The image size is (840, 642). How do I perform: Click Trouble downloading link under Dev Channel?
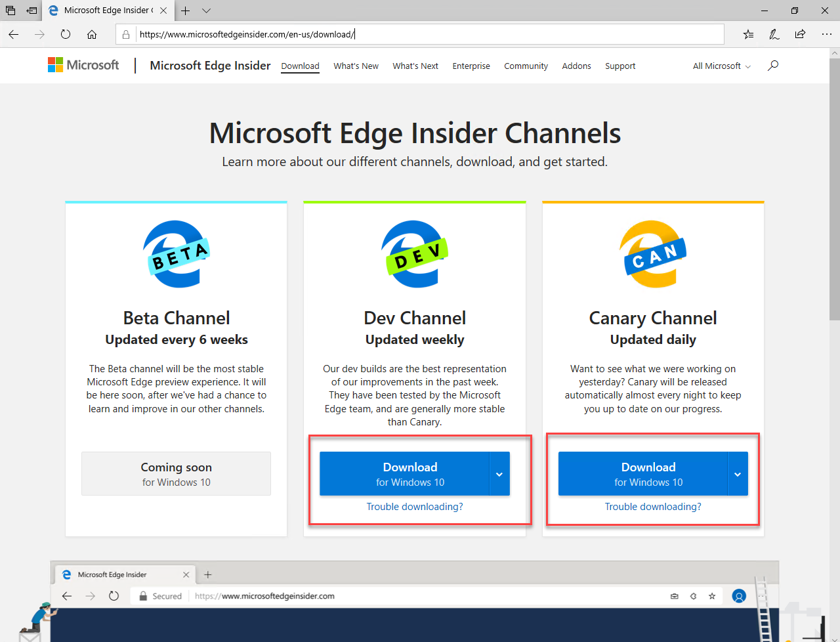tap(415, 507)
